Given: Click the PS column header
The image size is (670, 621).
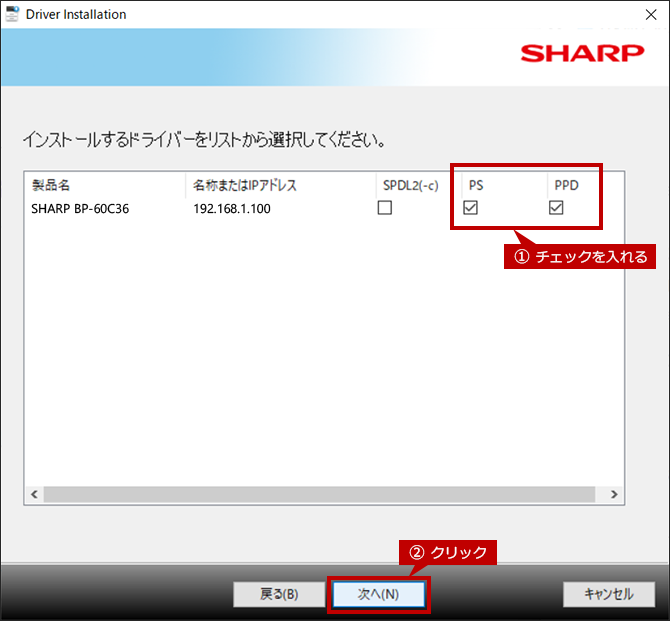Looking at the screenshot, I should point(505,185).
